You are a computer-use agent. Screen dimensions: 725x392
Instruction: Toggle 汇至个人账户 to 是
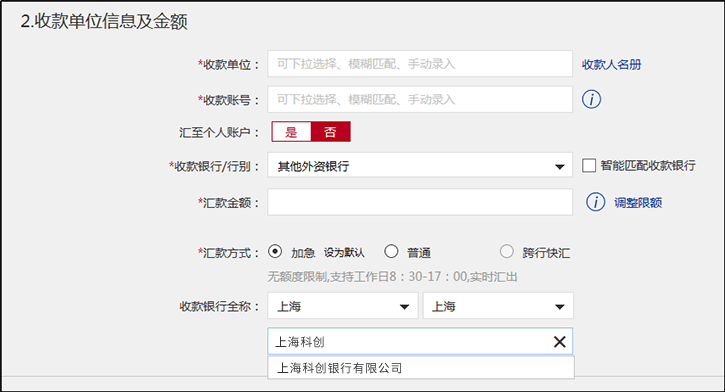pyautogui.click(x=291, y=132)
